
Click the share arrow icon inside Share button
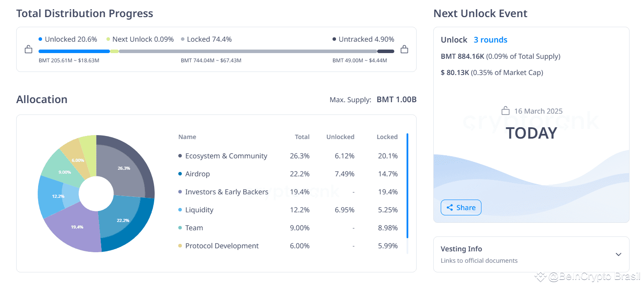(450, 207)
